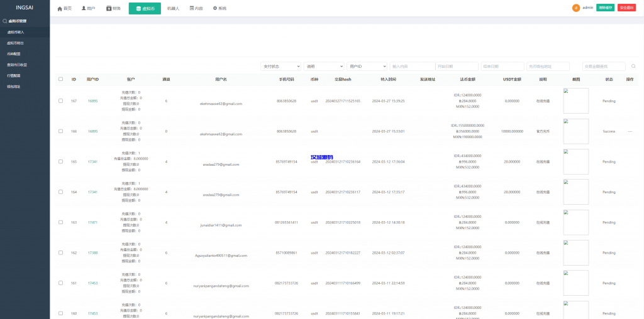Switch to the 虚拟币 tab
Viewport: 644px width, 319px height.
[145, 9]
